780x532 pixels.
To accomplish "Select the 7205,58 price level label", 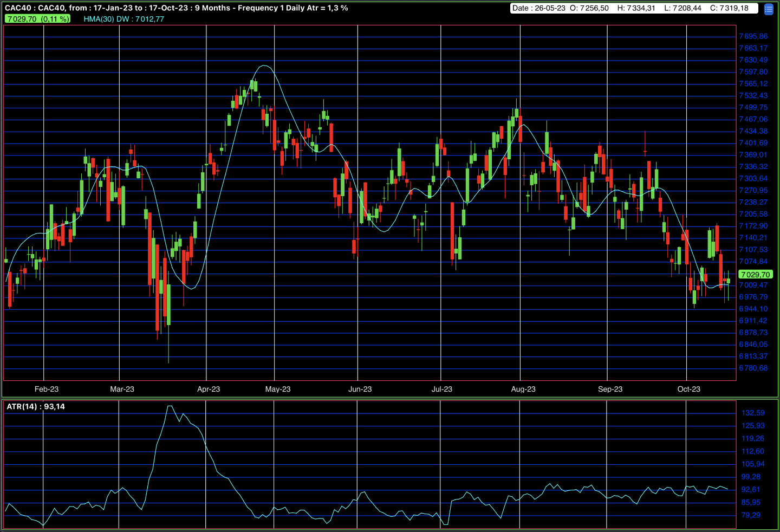I will (x=753, y=214).
